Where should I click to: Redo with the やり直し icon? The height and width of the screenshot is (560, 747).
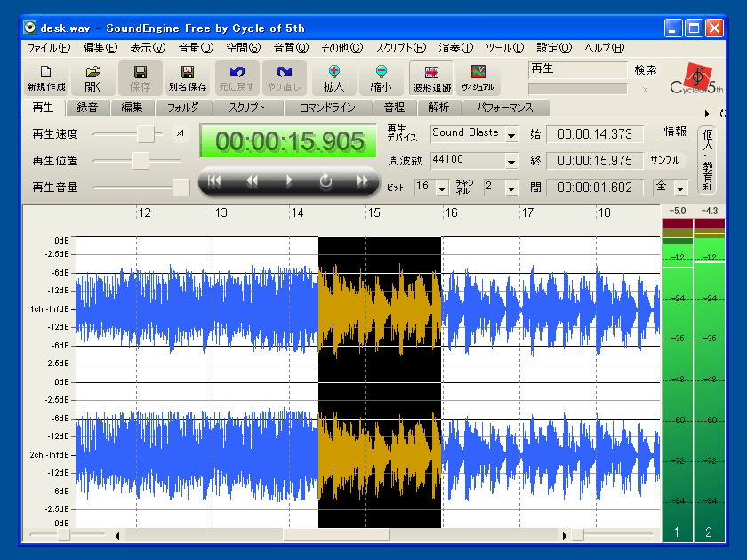284,78
